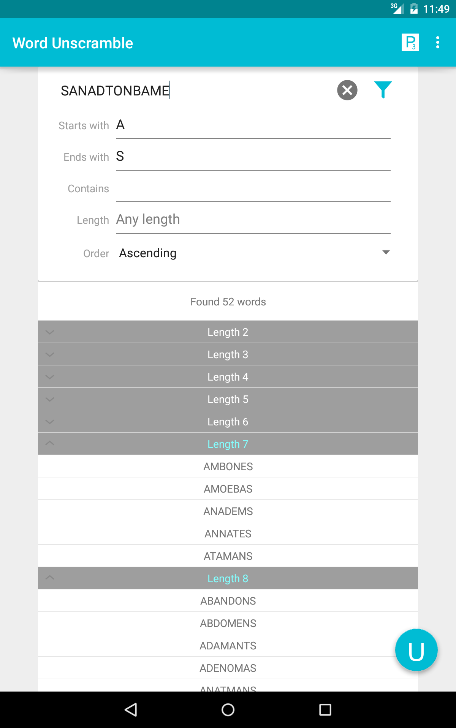Image resolution: width=456 pixels, height=728 pixels.
Task: Select the word AMOEBAS
Action: (228, 489)
